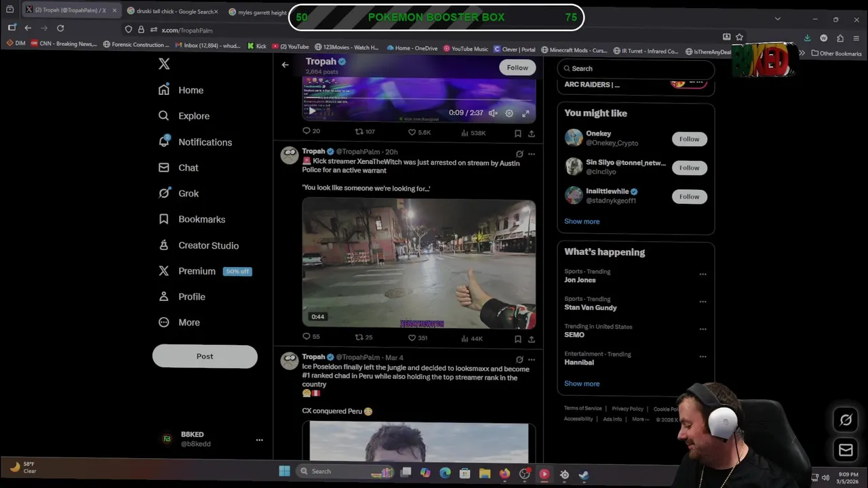Open the 0:44 street video thumbnail

pos(418,263)
